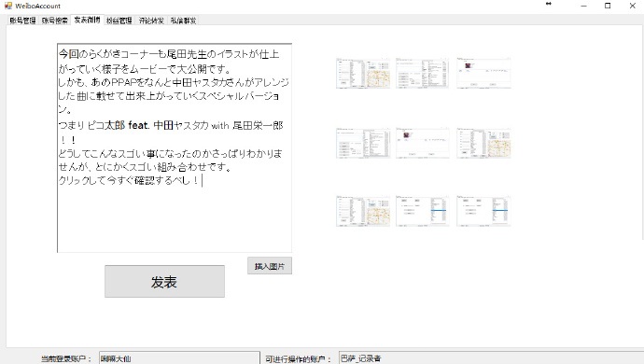This screenshot has height=364, width=644.
Task: Switch to the 私信群发 tab
Action: (183, 21)
